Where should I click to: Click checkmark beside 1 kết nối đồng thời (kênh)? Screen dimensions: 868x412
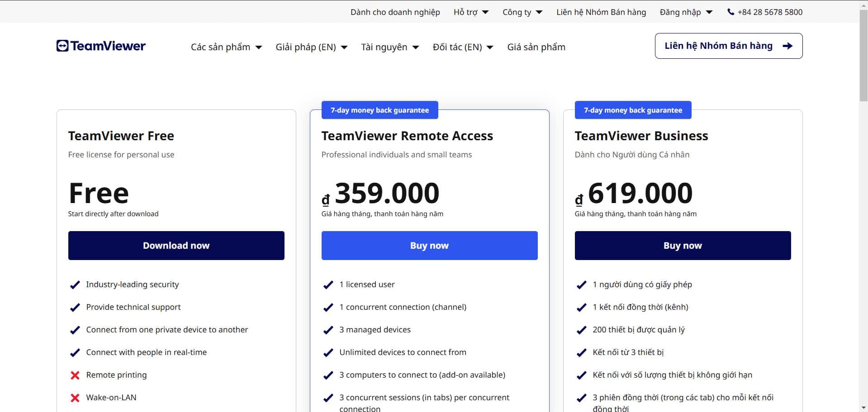pyautogui.click(x=582, y=307)
